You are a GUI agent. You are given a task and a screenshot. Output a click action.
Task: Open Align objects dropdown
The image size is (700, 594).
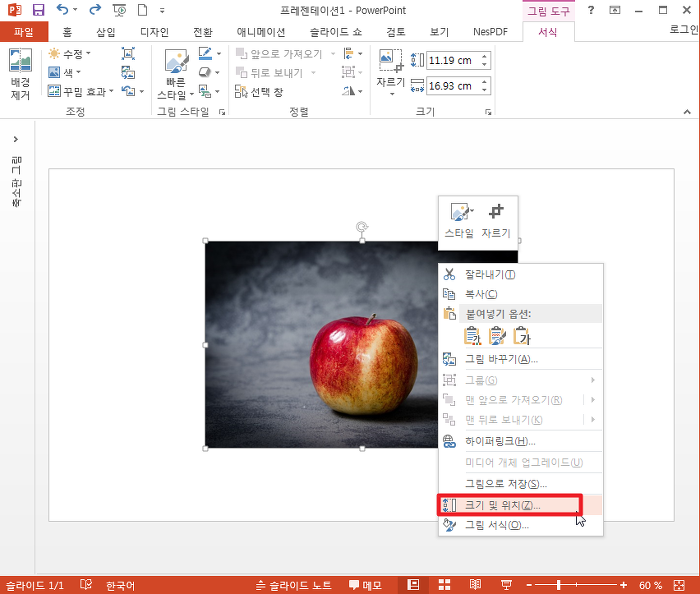pos(353,54)
